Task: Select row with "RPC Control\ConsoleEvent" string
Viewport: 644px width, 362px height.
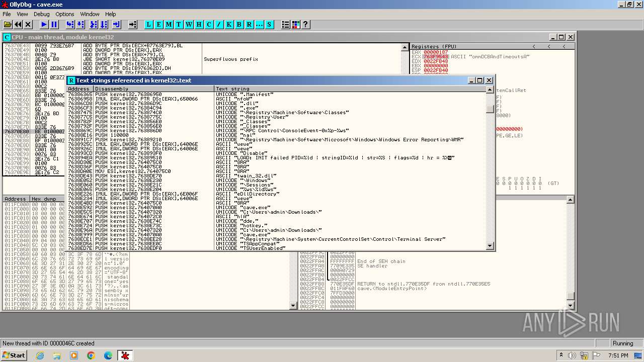Action: 277,131
